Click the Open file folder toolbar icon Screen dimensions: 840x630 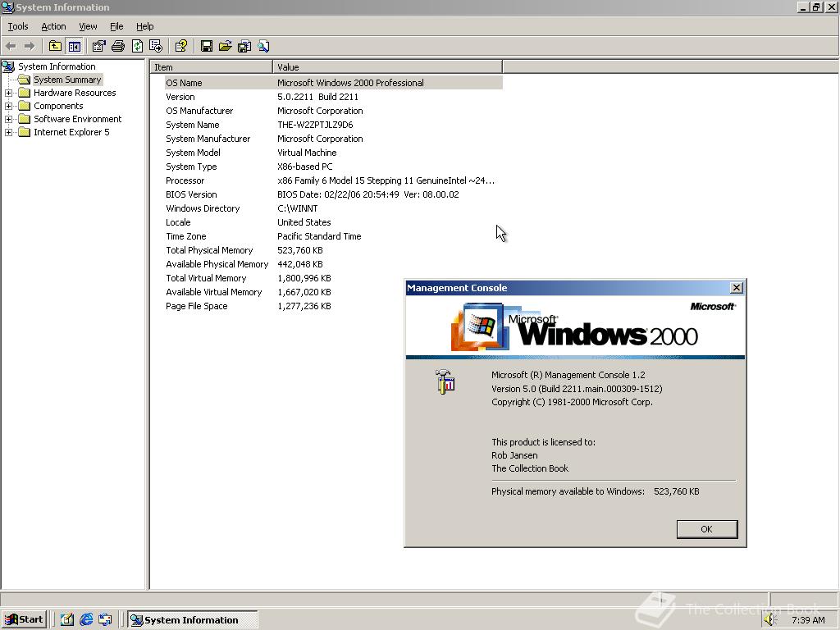pos(225,47)
